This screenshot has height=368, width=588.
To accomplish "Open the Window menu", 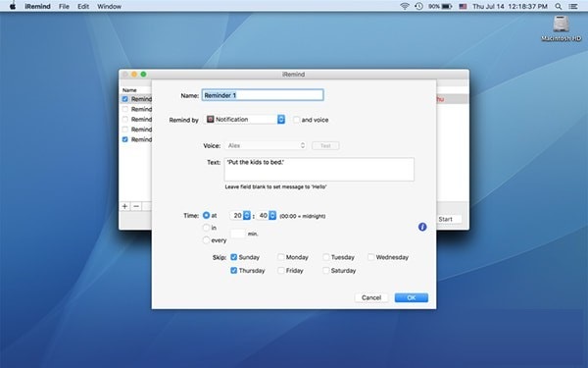I will pos(109,7).
